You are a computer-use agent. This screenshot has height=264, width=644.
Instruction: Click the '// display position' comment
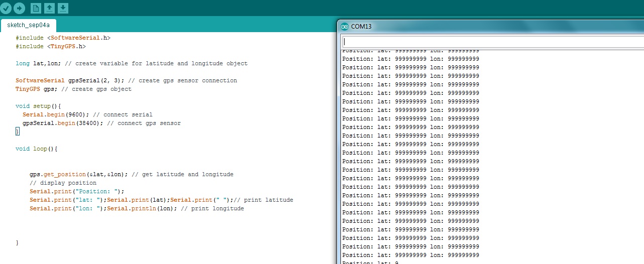tap(63, 183)
